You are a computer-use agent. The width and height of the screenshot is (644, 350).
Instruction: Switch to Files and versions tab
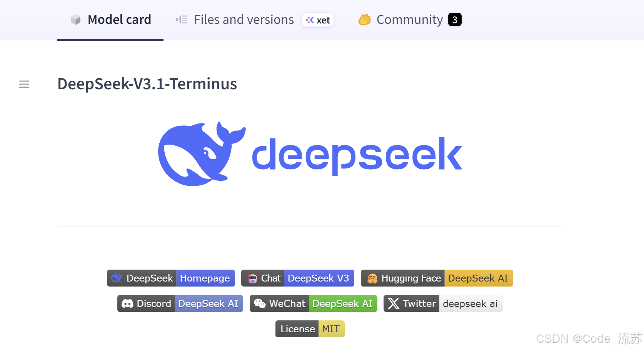point(244,20)
